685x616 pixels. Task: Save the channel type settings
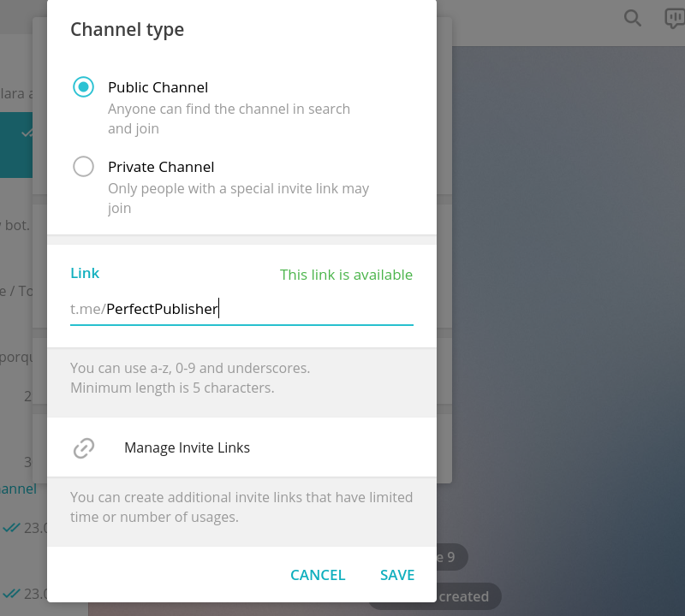397,575
